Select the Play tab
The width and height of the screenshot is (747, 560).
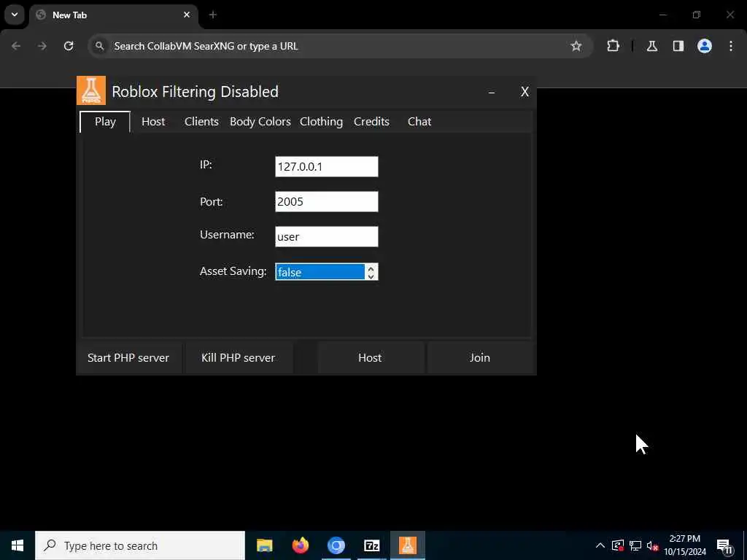105,122
